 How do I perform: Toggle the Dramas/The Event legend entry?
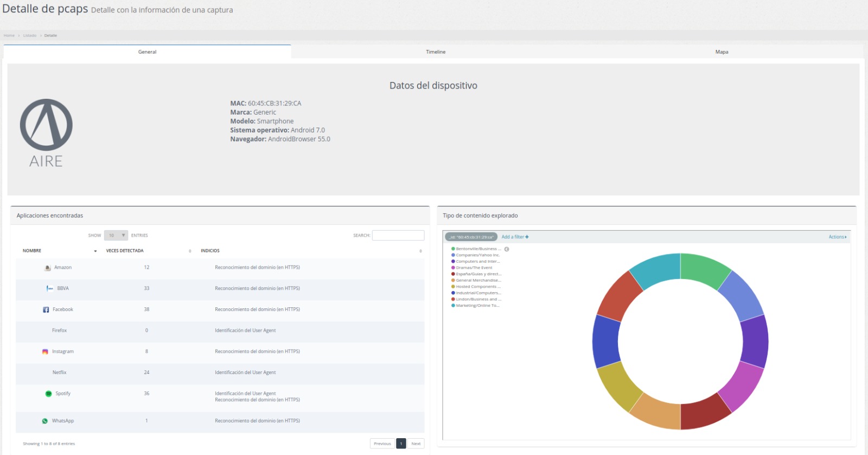coord(474,268)
